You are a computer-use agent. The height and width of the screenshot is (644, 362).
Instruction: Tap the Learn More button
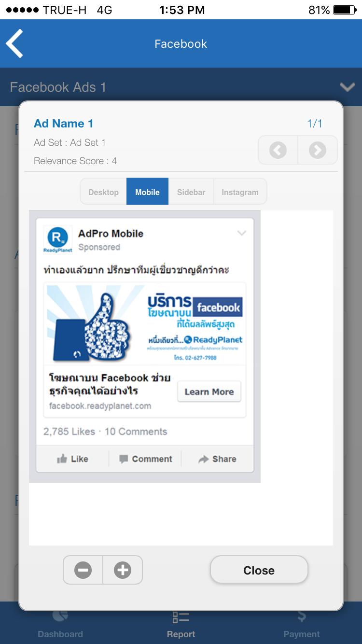point(209,392)
